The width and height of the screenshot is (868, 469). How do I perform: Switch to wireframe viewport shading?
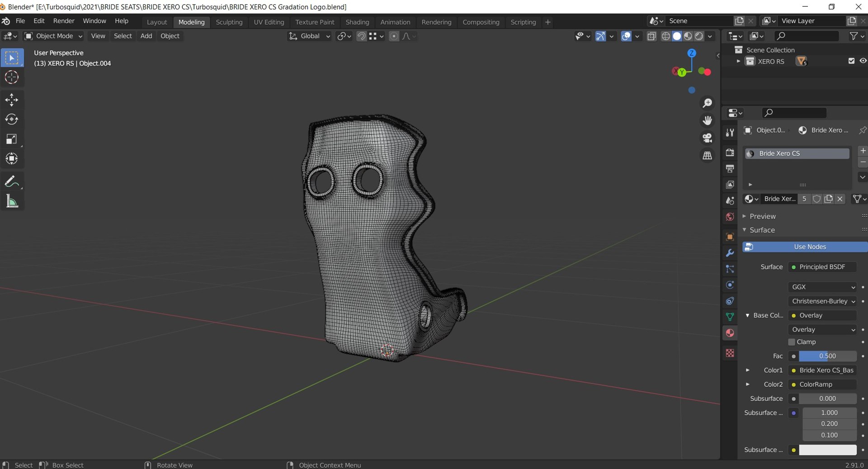click(665, 36)
